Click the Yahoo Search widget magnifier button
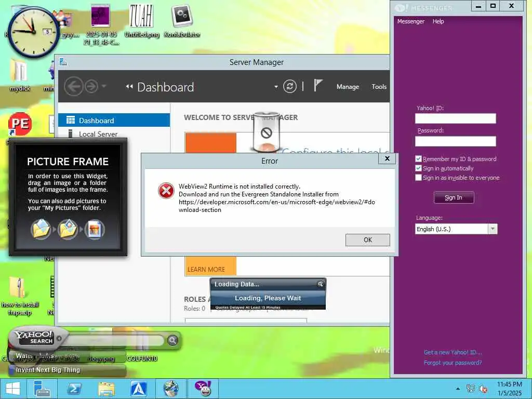This screenshot has height=399, width=532. (172, 340)
